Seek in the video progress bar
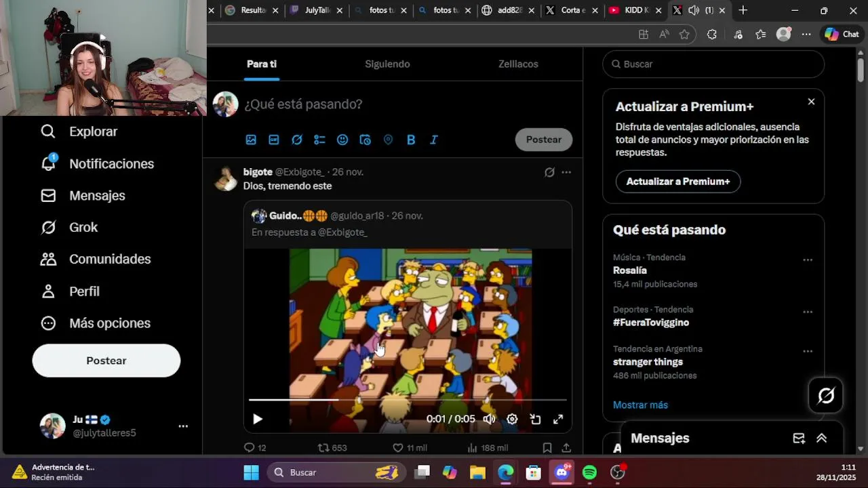868x488 pixels. (x=407, y=400)
